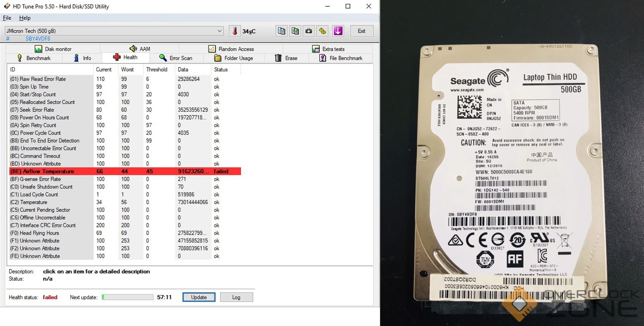Image resolution: width=644 pixels, height=326 pixels.
Task: Click the Raw Read Error Rate data value "29286264"
Action: coord(189,79)
